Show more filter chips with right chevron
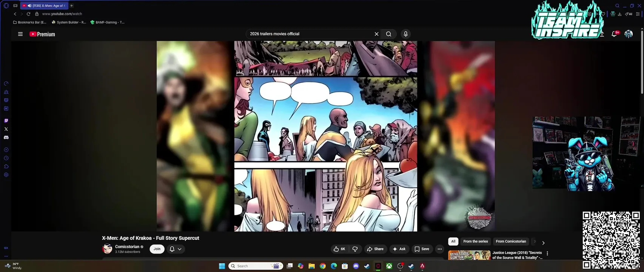The height and width of the screenshot is (272, 644). click(x=543, y=243)
